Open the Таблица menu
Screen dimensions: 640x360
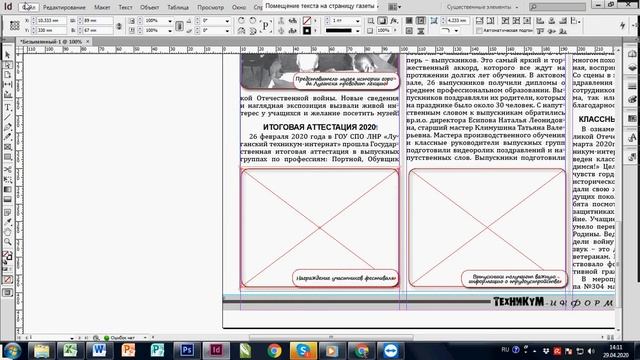178,7
